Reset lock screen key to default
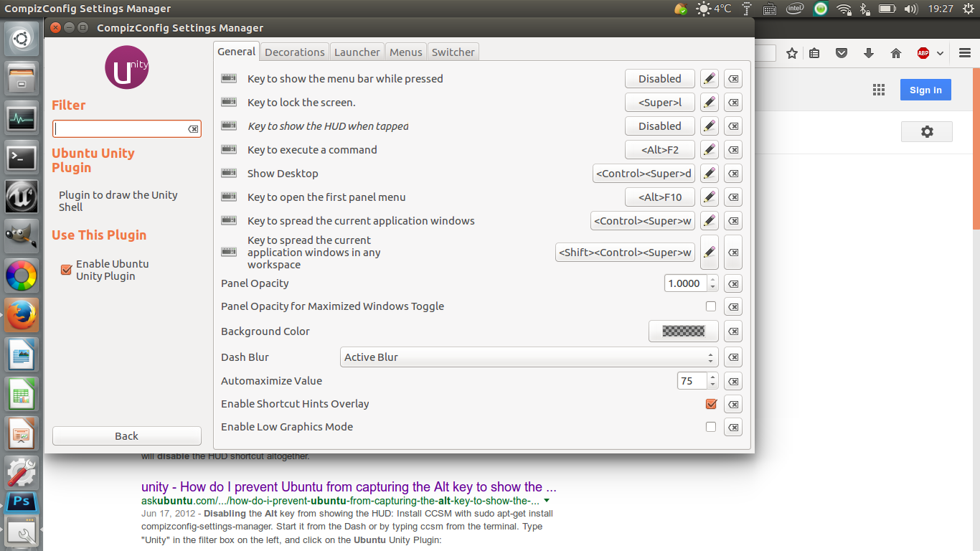The height and width of the screenshot is (551, 980). pyautogui.click(x=732, y=103)
